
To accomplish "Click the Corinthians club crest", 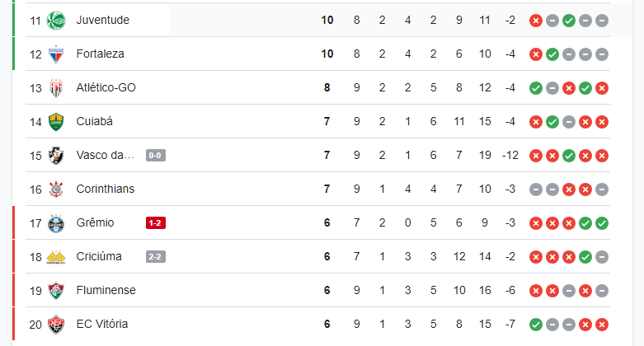I will 56,189.
